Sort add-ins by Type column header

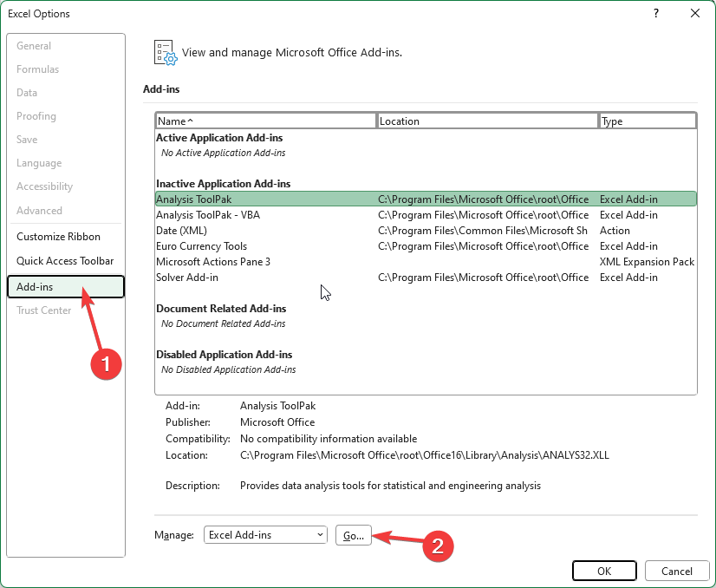(648, 121)
